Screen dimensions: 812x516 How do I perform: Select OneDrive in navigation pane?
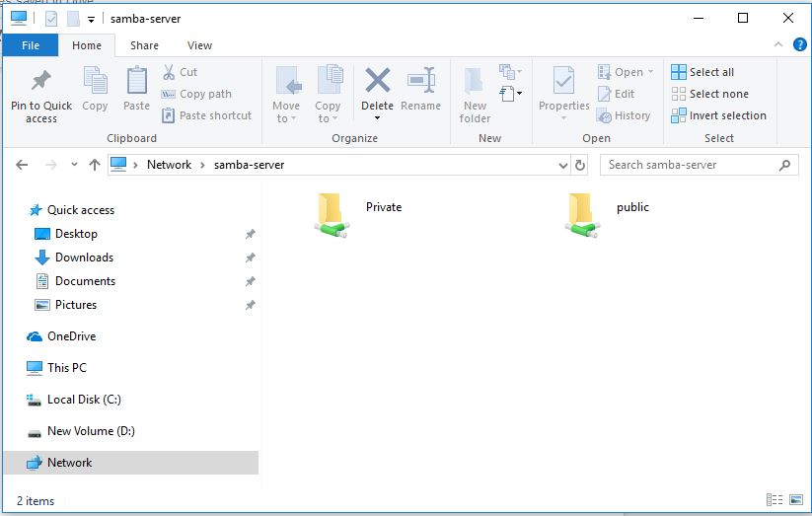(61, 336)
